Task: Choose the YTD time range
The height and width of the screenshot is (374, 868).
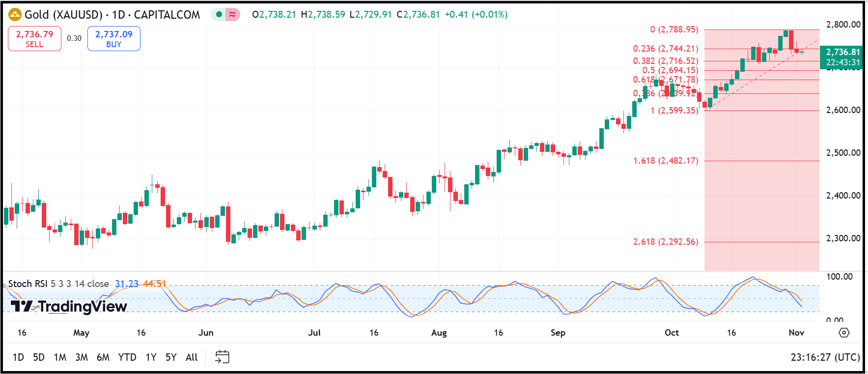Action: click(127, 357)
